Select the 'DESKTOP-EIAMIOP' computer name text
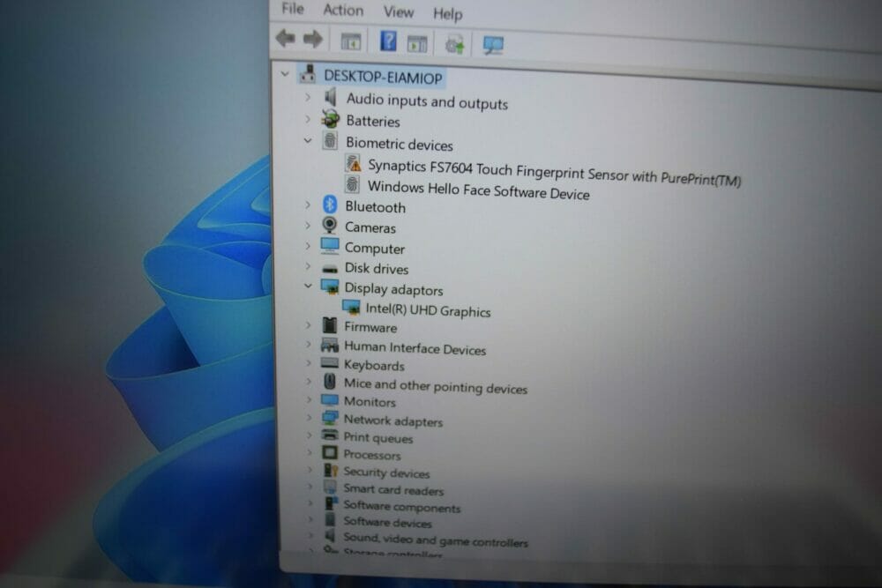The height and width of the screenshot is (588, 882). 383,77
